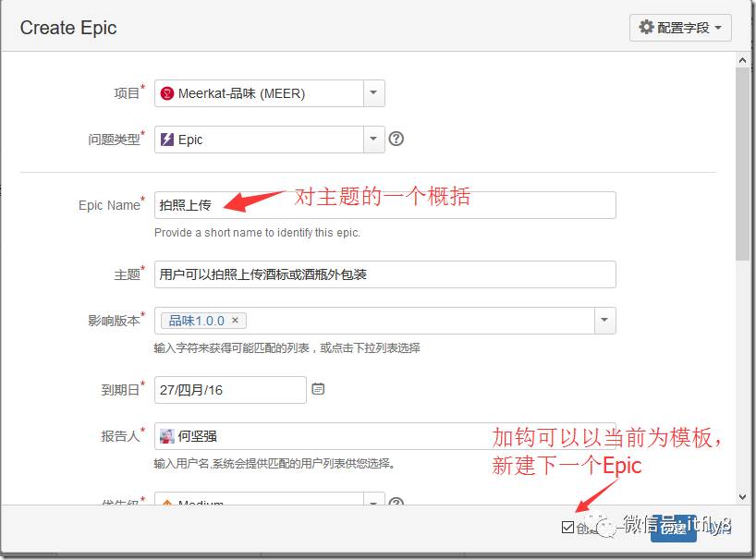Click scrollbar up arrow in dialog
This screenshot has height=560, width=756.
pos(742,60)
